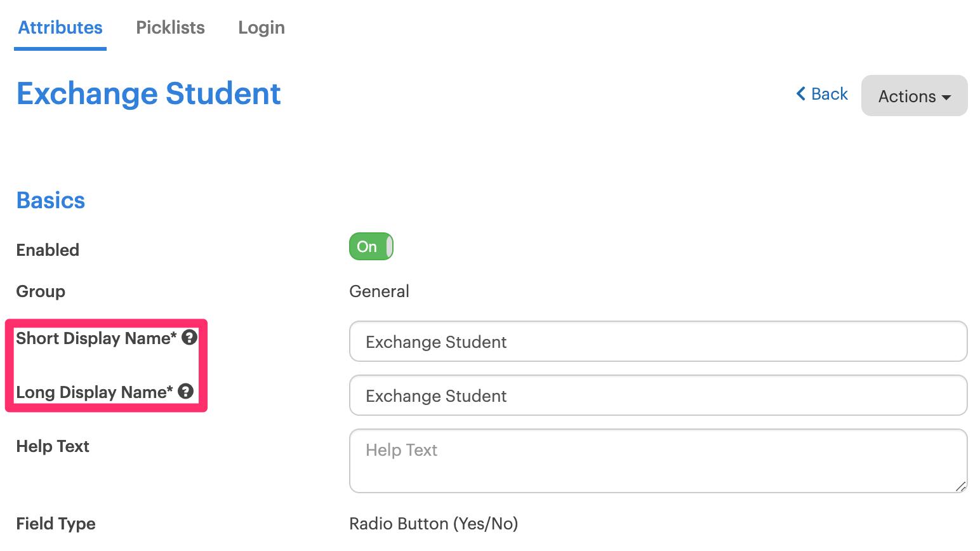980x551 pixels.
Task: Toggle the Enabled switch off
Action: click(371, 247)
